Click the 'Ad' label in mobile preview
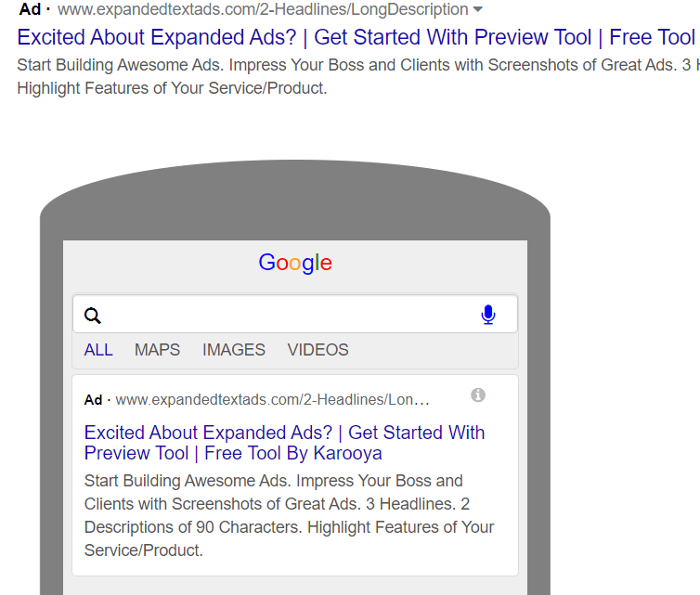 (94, 400)
